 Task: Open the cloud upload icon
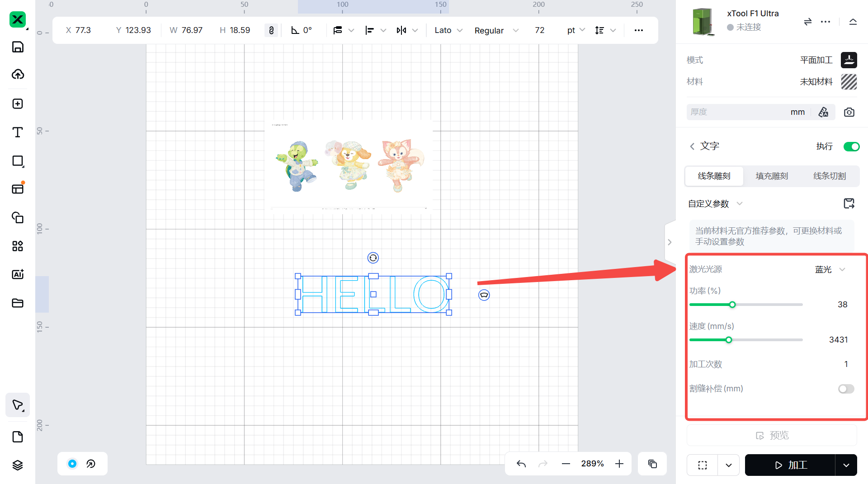[x=18, y=74]
